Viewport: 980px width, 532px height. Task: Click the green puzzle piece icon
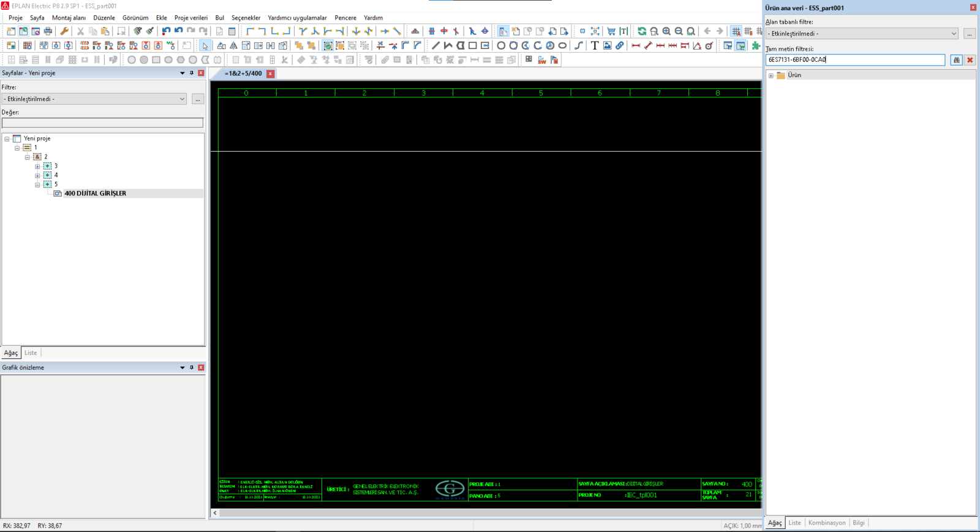(x=756, y=45)
